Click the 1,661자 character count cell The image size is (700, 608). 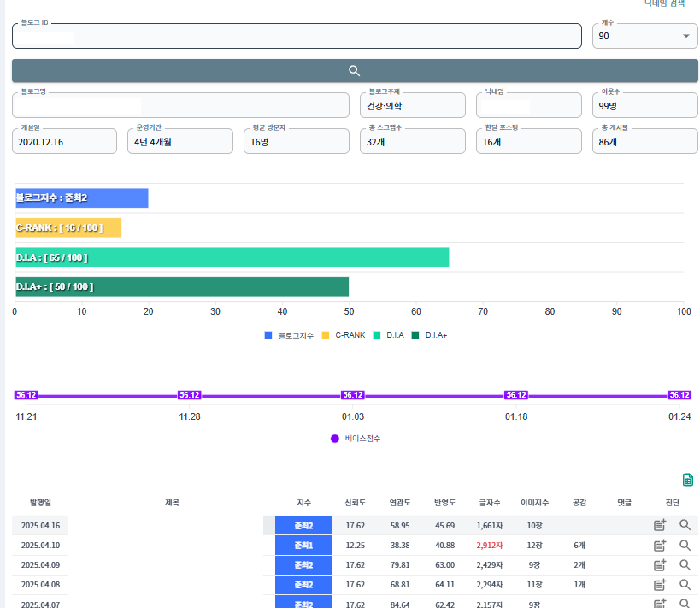tap(489, 525)
